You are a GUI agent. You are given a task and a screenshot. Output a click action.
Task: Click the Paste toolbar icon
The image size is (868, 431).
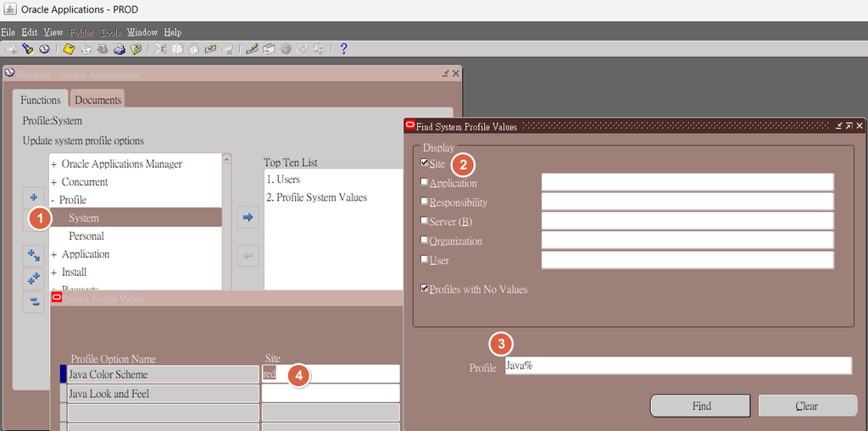194,48
